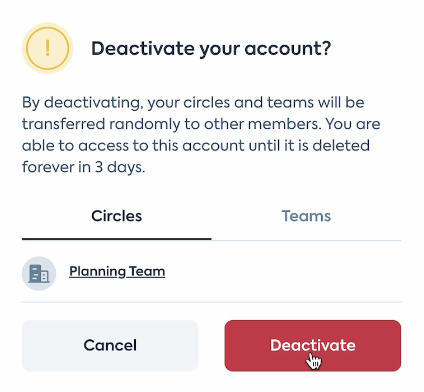424x392 pixels.
Task: Confirm with the red Deactivate button
Action: click(313, 346)
